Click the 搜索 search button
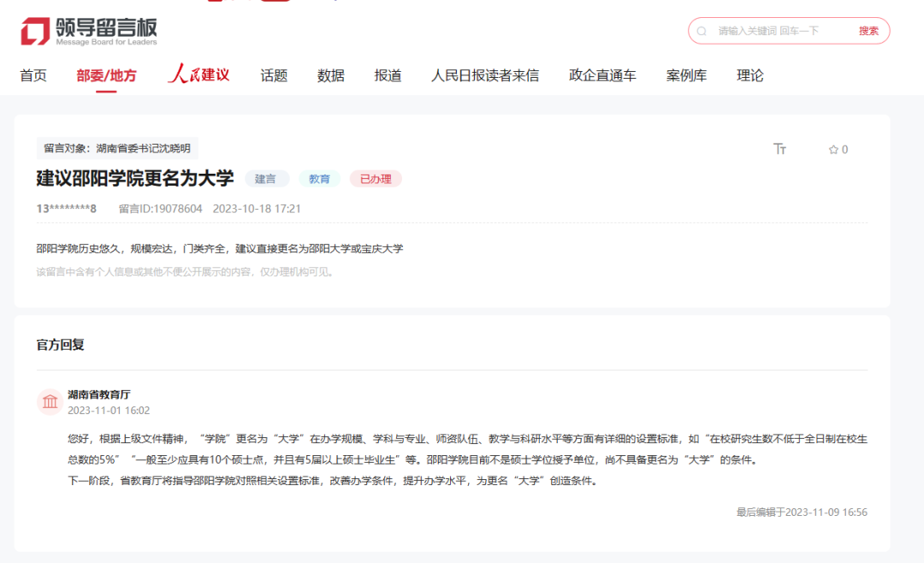The width and height of the screenshot is (924, 563). click(x=867, y=30)
